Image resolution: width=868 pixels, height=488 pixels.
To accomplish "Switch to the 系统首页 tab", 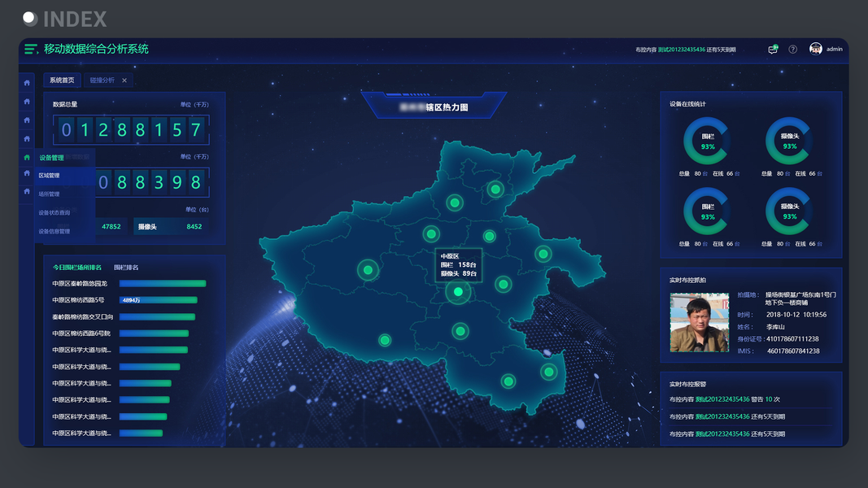I will 62,81.
